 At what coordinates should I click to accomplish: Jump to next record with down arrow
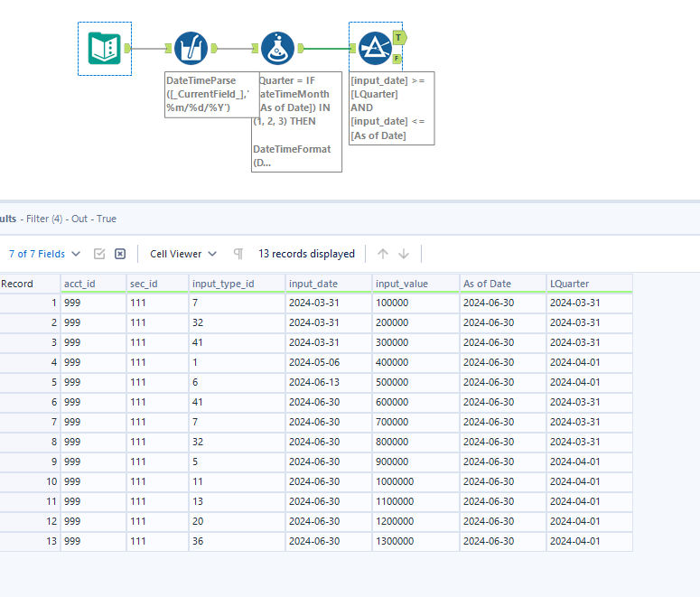[404, 254]
